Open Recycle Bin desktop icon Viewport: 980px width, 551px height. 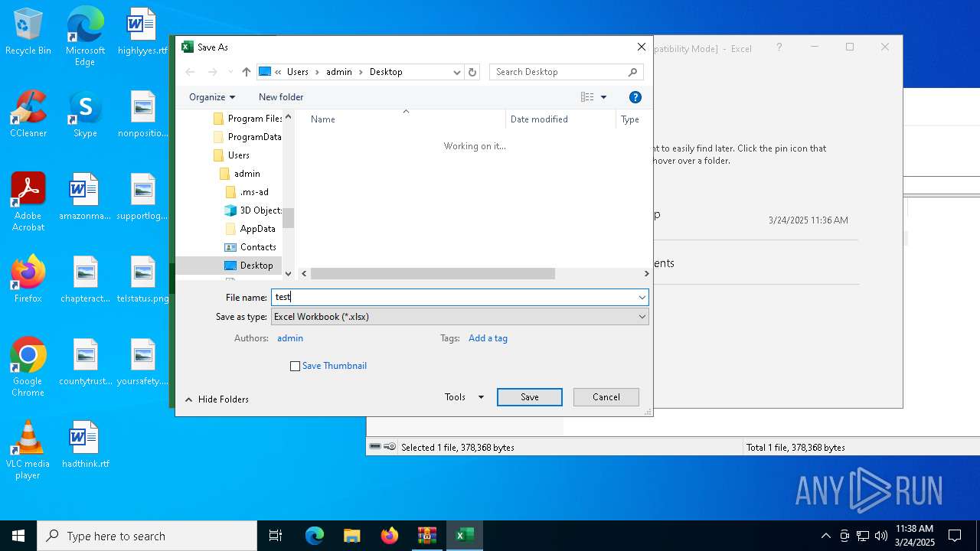[x=28, y=32]
